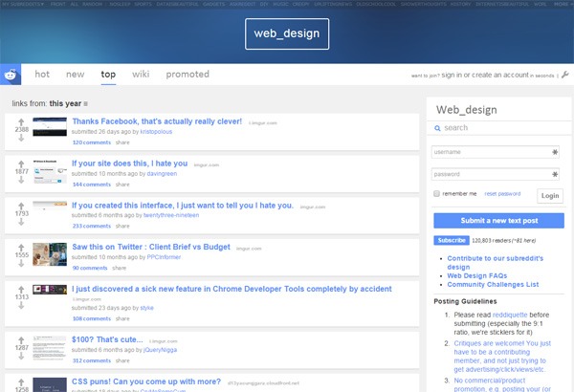Screen dimensions: 574x392
Task: Upvote '$100? That's cute...' post
Action: click(x=21, y=340)
